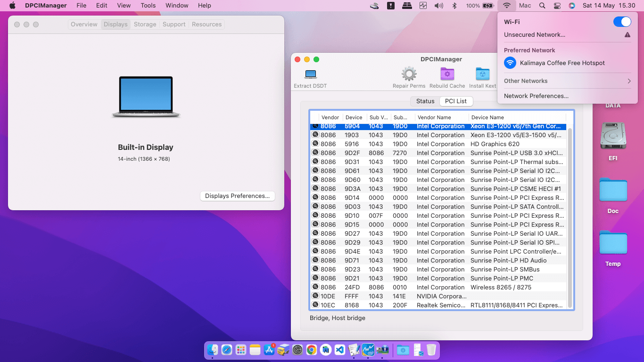Sort the PCI list by Vendor column
This screenshot has width=644, height=362.
pos(330,117)
